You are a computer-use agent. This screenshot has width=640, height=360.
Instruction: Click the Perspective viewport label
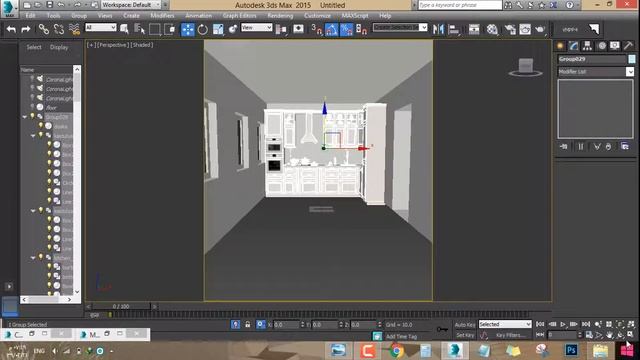[113, 45]
